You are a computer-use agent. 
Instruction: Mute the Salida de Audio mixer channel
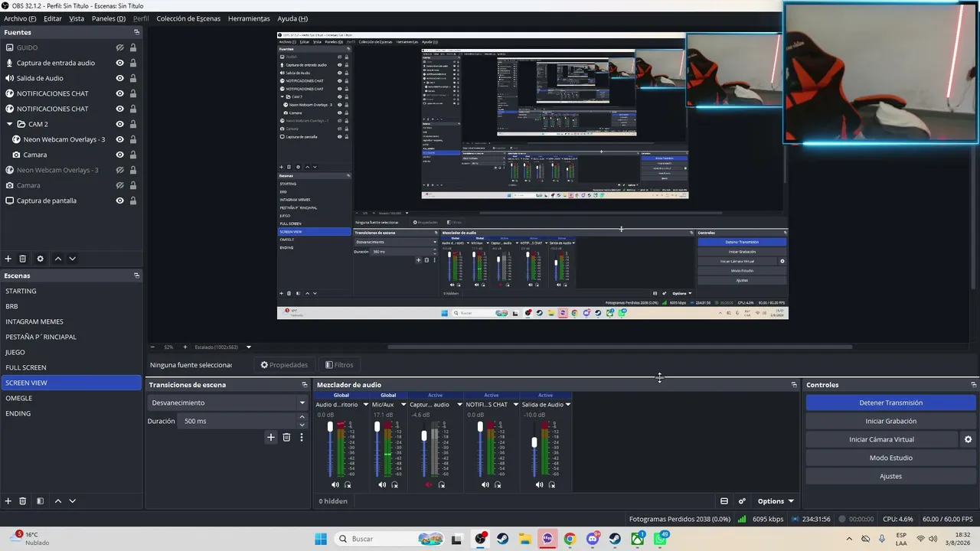point(539,484)
